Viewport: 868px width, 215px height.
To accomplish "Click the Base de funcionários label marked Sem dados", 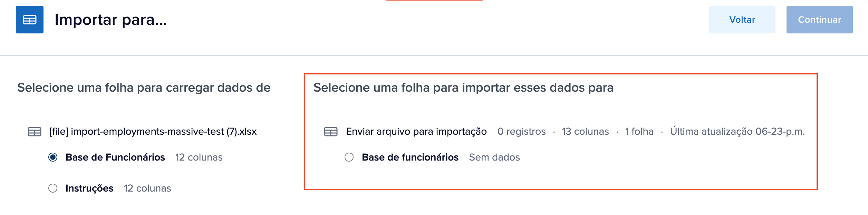I will 410,157.
